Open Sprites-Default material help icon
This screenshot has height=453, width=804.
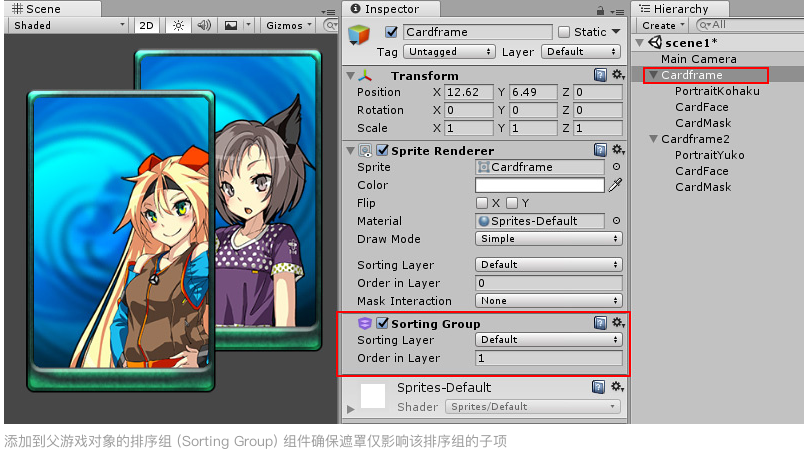coord(598,387)
